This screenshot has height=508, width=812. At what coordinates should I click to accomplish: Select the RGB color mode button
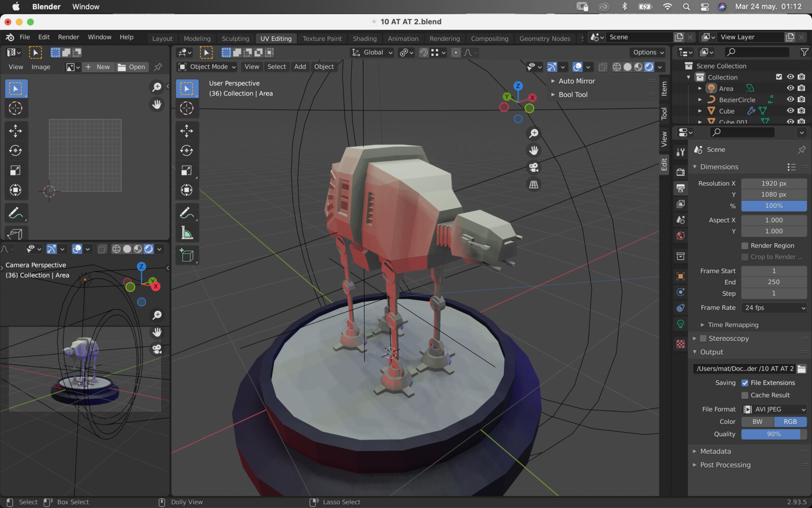point(790,422)
